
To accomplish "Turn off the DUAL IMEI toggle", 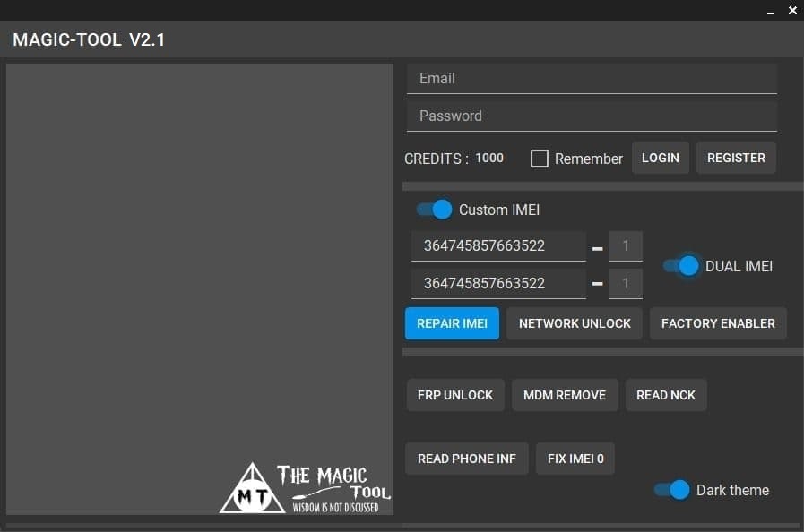I will [680, 266].
